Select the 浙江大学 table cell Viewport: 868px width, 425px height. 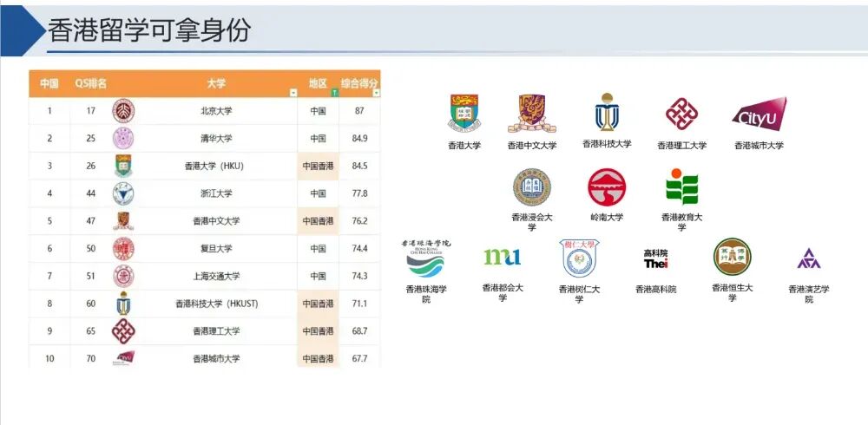pyautogui.click(x=216, y=193)
